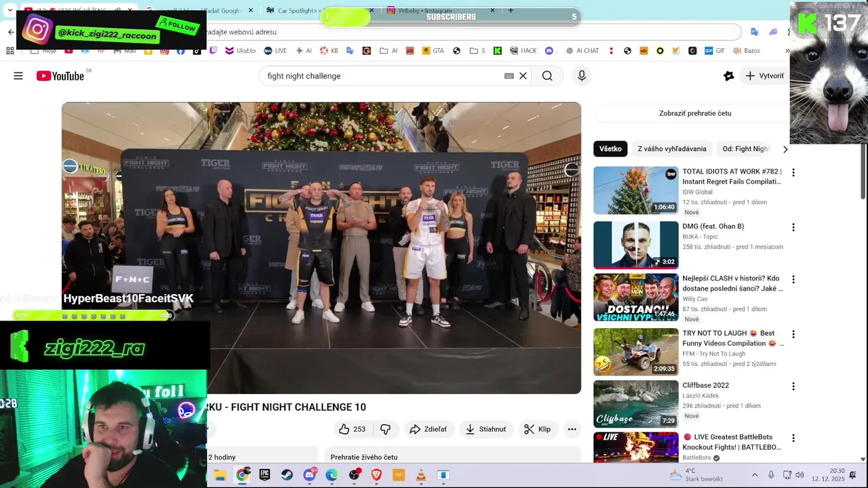
Task: Download the video via Stiahnuť
Action: (486, 429)
